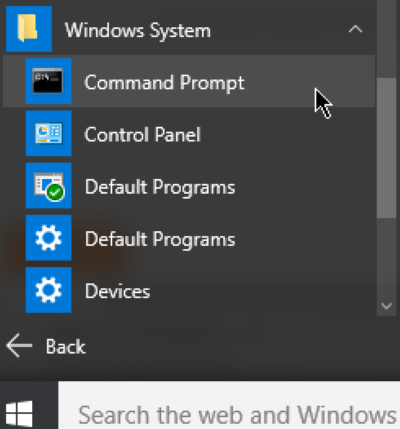Screen dimensions: 400x429
Task: Open first Default Programs entry label
Action: click(x=160, y=187)
